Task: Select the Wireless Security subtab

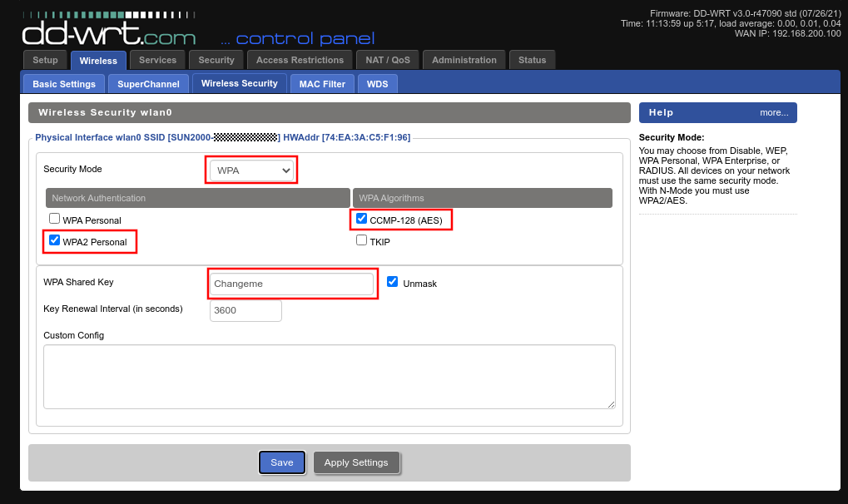Action: (240, 83)
